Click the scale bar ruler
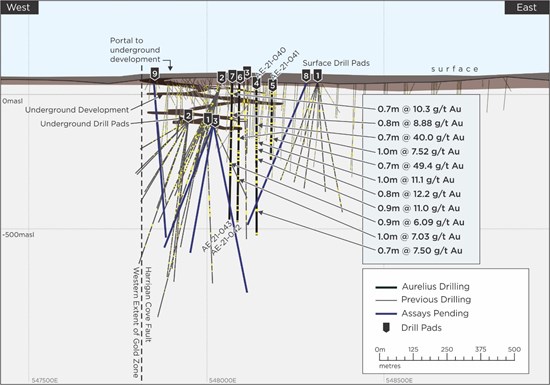The height and width of the screenshot is (385, 550). pyautogui.click(x=447, y=357)
